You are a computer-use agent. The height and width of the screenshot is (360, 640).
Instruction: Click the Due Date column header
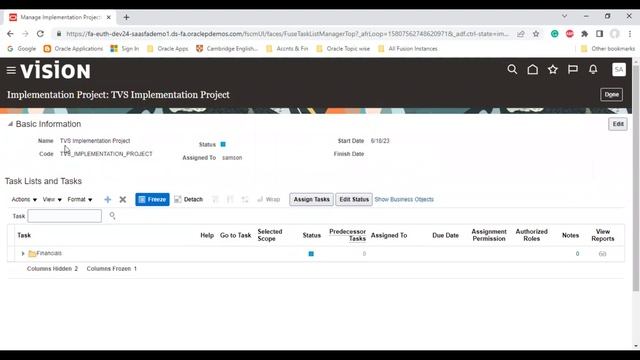(x=445, y=235)
